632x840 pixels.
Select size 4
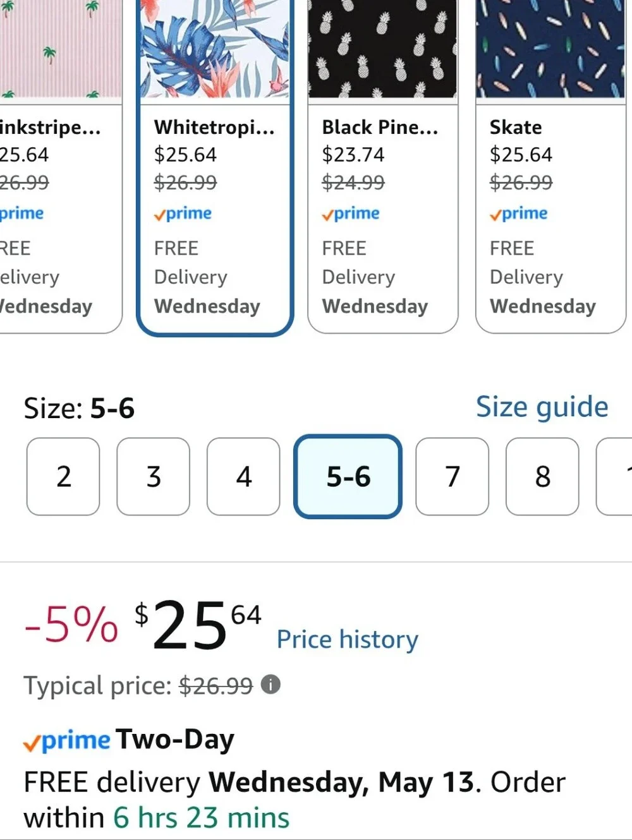[243, 476]
